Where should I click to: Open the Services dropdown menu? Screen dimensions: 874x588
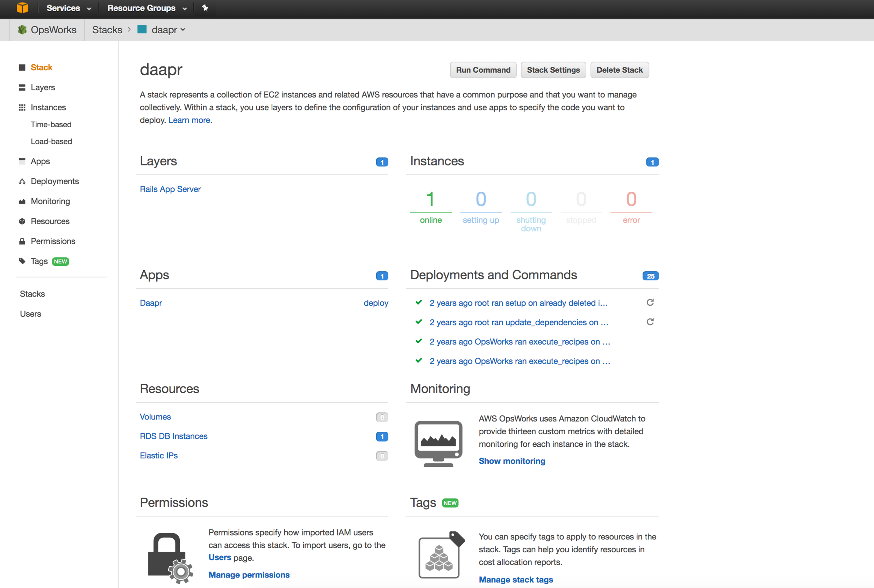(69, 8)
